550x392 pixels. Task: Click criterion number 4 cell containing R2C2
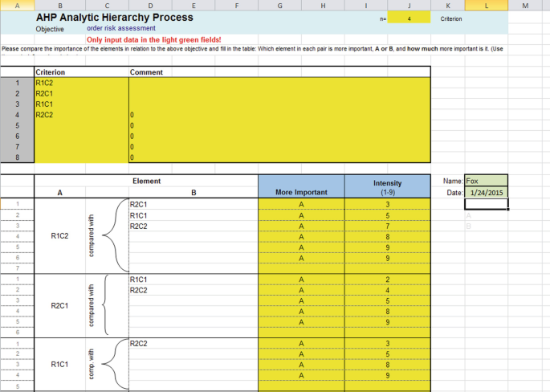(80, 115)
